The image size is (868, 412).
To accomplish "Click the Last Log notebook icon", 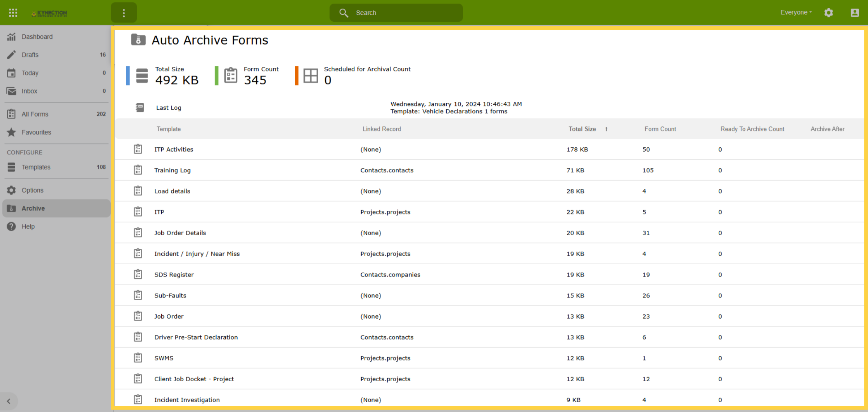I will [x=140, y=108].
